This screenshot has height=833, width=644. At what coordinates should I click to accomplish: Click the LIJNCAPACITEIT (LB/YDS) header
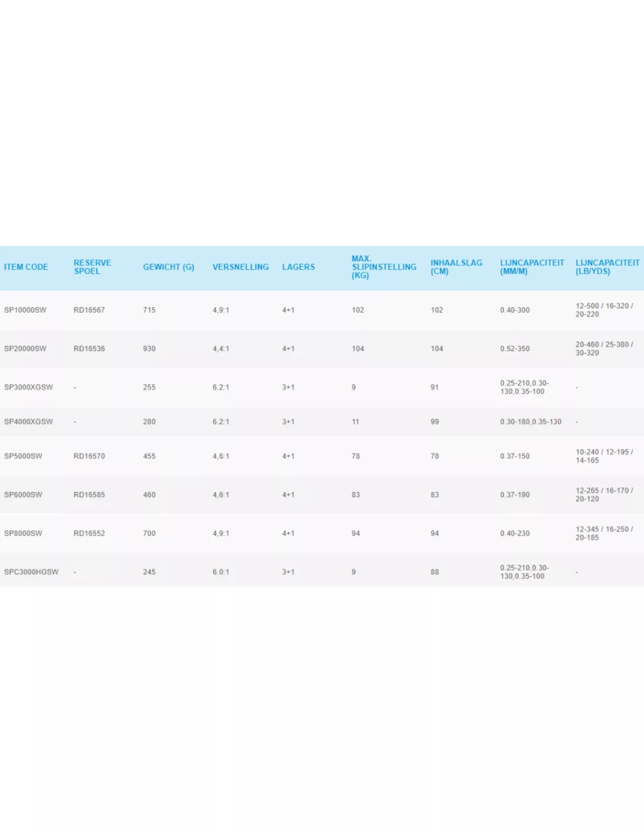point(607,267)
